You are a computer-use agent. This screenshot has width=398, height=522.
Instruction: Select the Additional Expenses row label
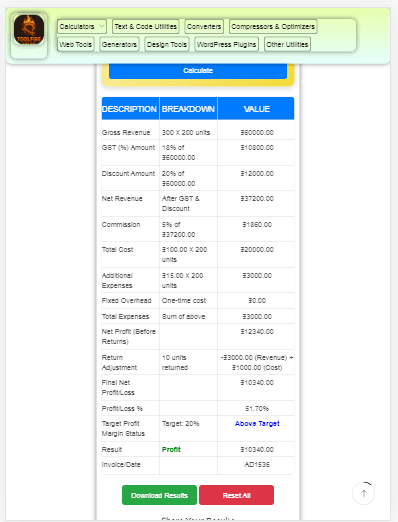point(117,280)
